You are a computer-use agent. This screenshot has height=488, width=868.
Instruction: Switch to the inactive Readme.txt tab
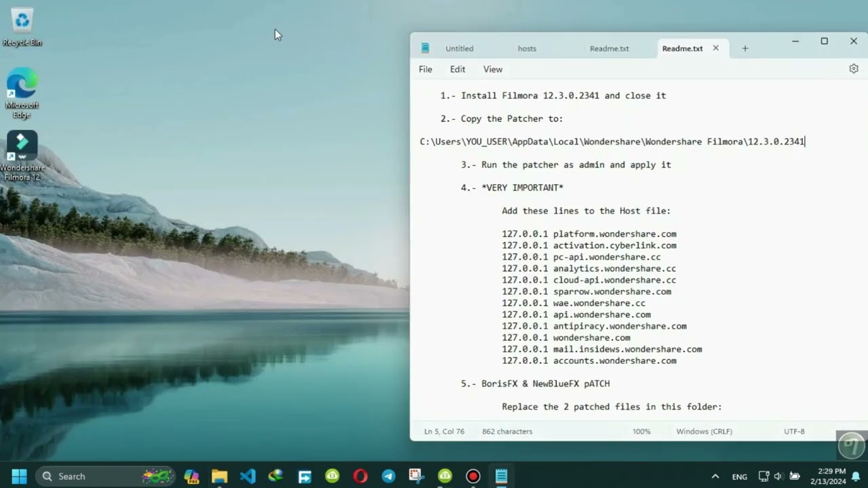(609, 49)
